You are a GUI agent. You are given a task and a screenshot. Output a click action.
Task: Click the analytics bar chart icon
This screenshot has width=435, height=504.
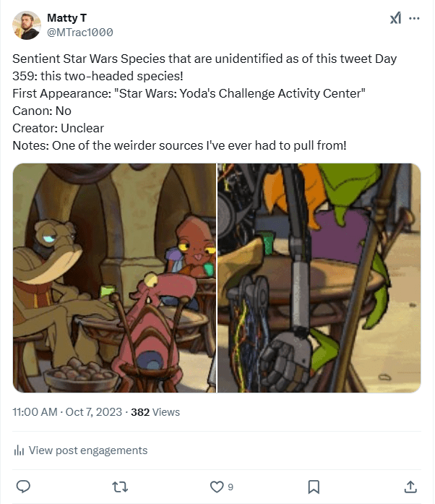point(20,450)
